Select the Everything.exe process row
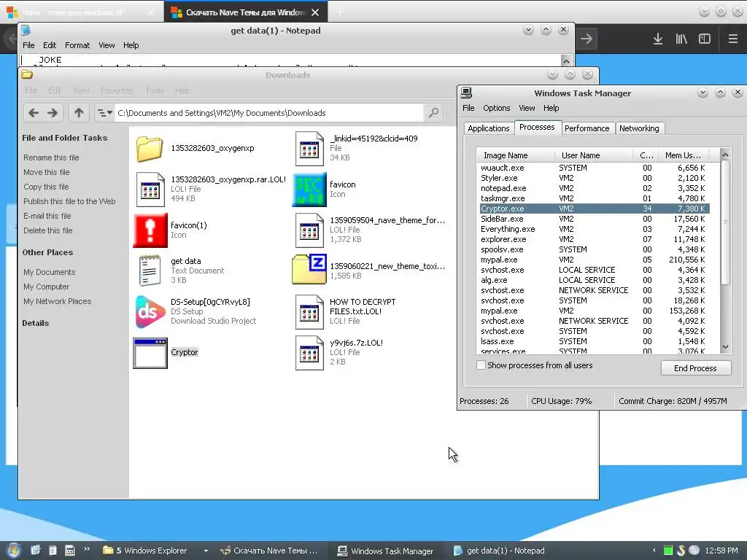The width and height of the screenshot is (747, 560). tap(595, 229)
